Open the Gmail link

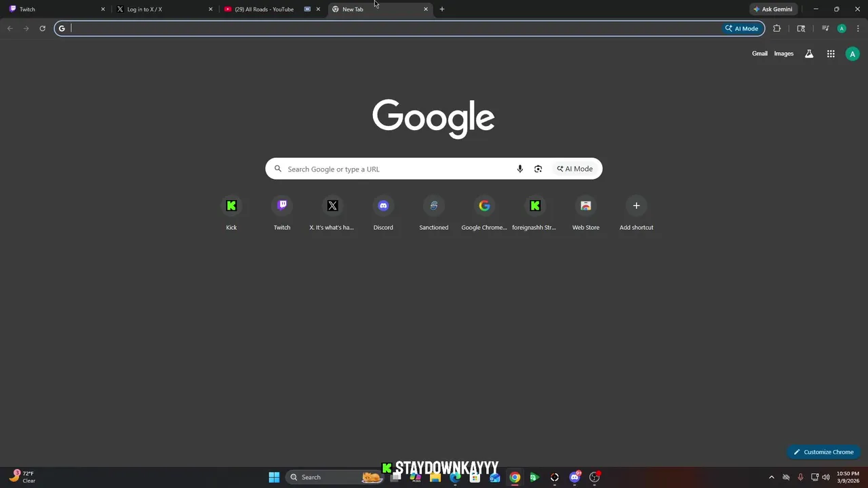pyautogui.click(x=759, y=54)
